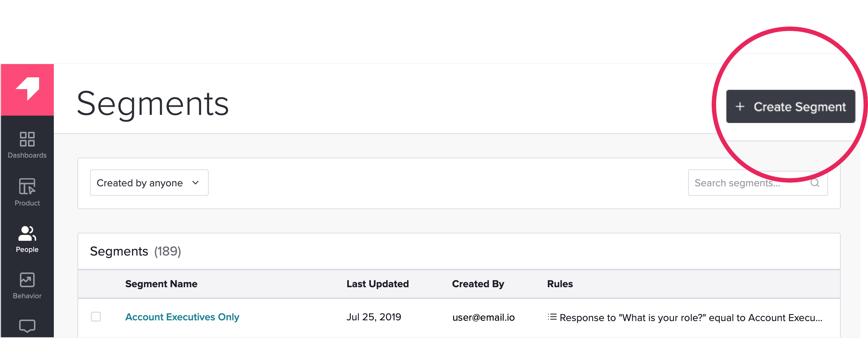Click the Pendo logo icon

click(27, 89)
